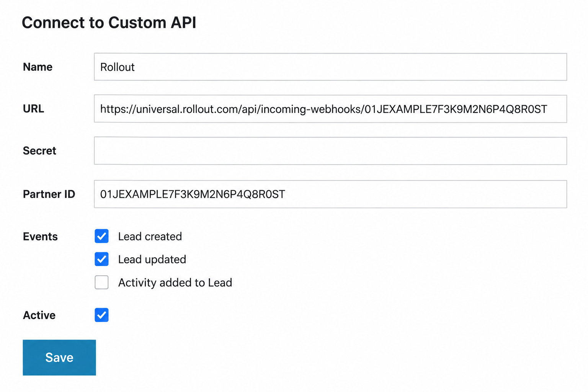The height and width of the screenshot is (392, 588).
Task: Click the Partner ID label
Action: [x=49, y=194]
